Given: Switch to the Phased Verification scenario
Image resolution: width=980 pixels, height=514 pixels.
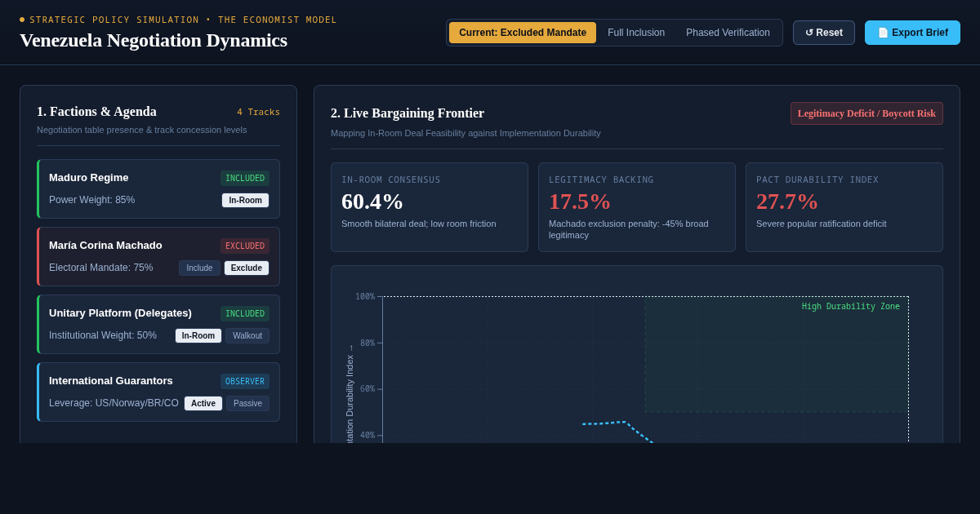Looking at the screenshot, I should click(x=728, y=33).
